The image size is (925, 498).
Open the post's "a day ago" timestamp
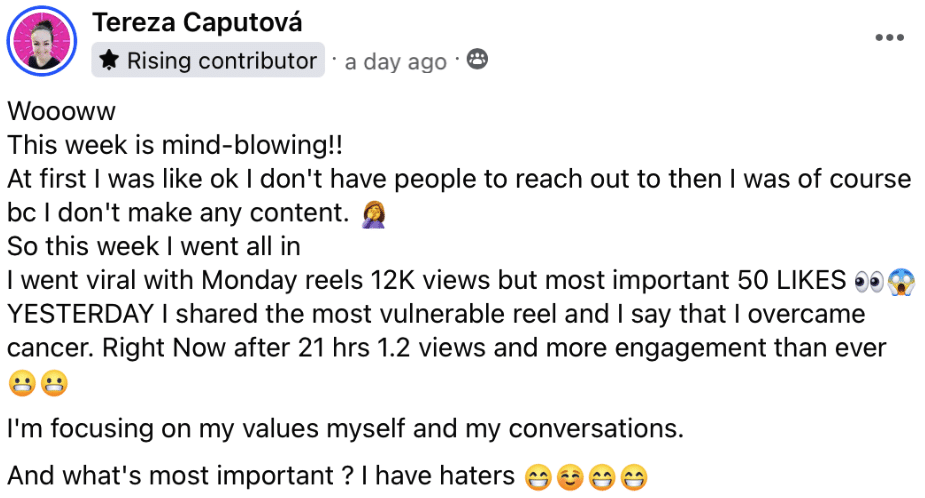[x=395, y=61]
